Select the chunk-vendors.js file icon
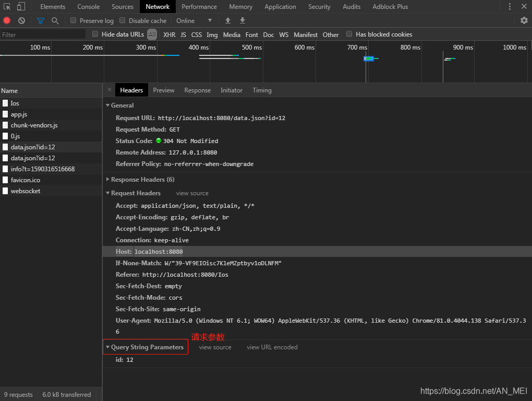The height and width of the screenshot is (401, 532). tap(5, 125)
